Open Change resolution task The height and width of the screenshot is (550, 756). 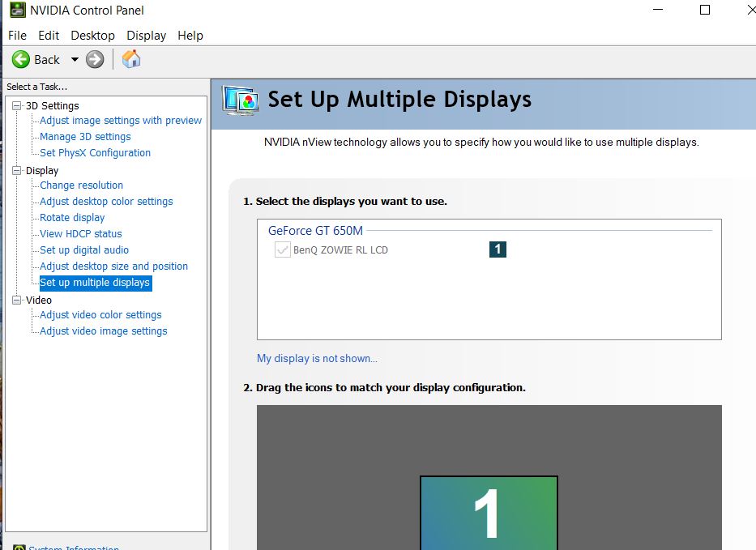tap(82, 185)
